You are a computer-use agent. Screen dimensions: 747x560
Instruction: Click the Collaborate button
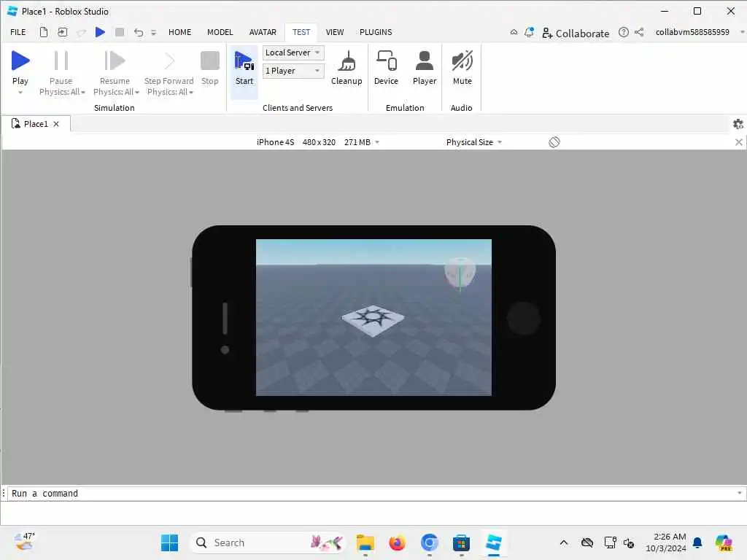[576, 33]
